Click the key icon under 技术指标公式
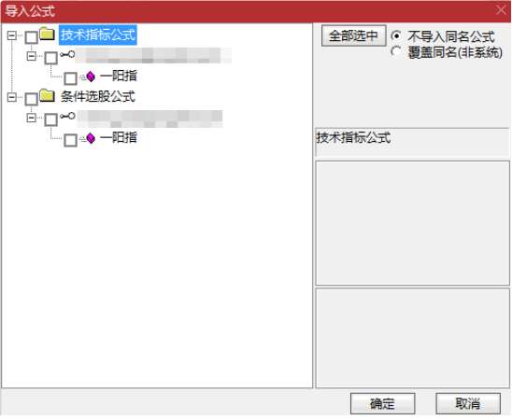The height and width of the screenshot is (420, 512). pos(67,54)
